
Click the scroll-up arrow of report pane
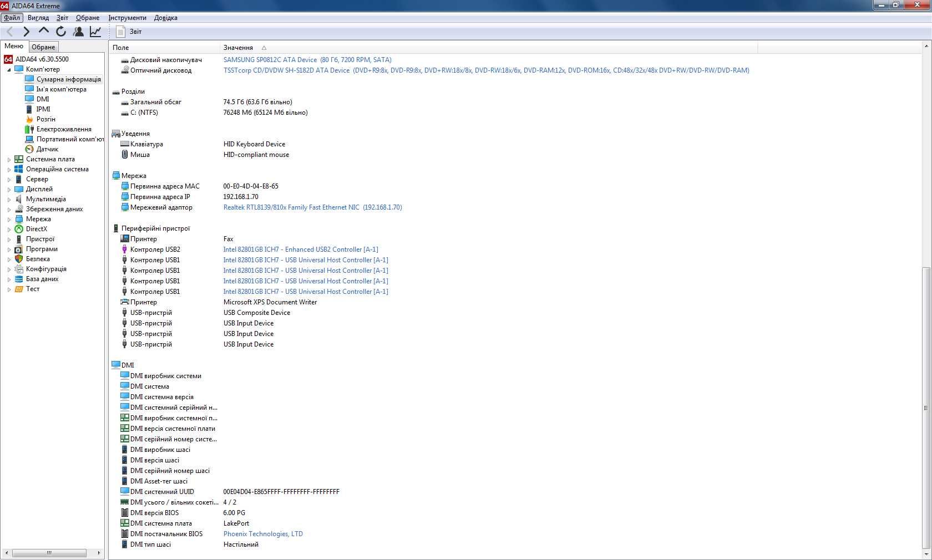tap(925, 46)
